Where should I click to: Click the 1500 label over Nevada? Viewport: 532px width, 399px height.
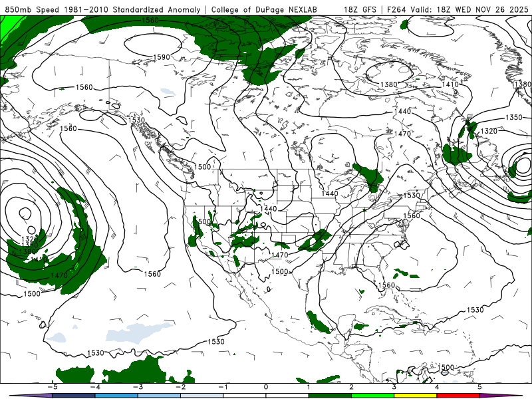pos(204,221)
